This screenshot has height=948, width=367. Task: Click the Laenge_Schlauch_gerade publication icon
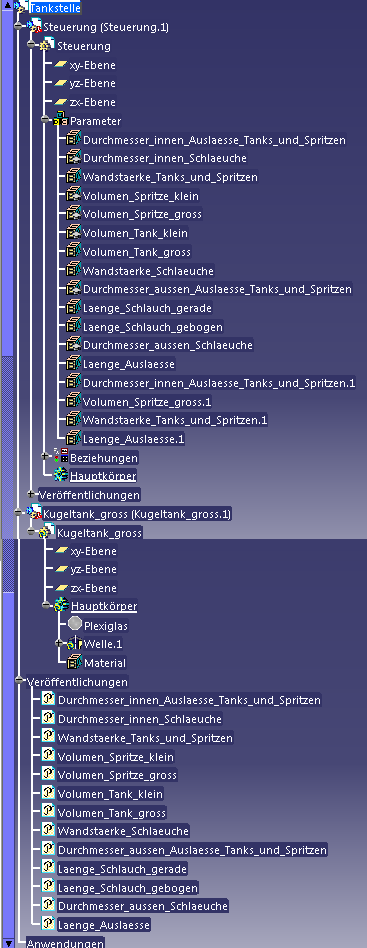pos(48,868)
